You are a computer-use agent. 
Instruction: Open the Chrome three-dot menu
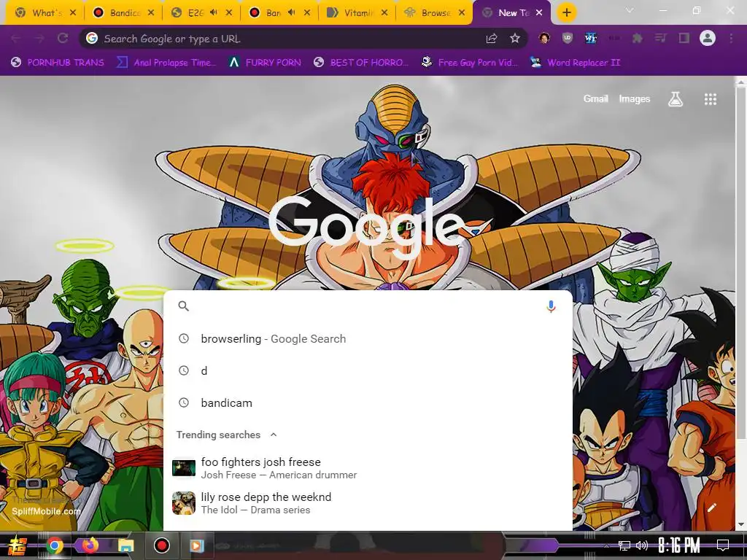[731, 39]
